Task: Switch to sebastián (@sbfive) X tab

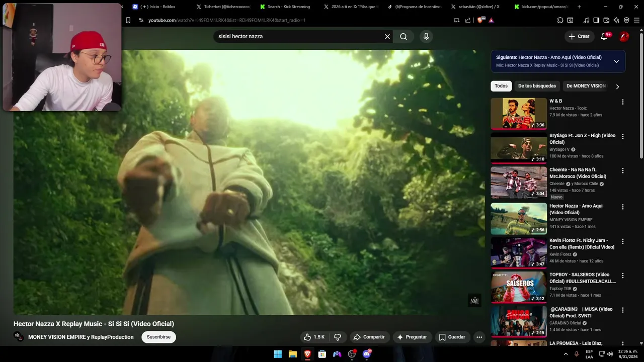Action: coord(476,7)
